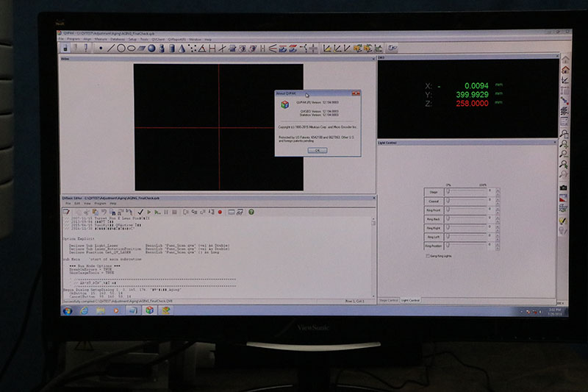Click the green check syntax icon in editor
588x392 pixels.
click(140, 212)
